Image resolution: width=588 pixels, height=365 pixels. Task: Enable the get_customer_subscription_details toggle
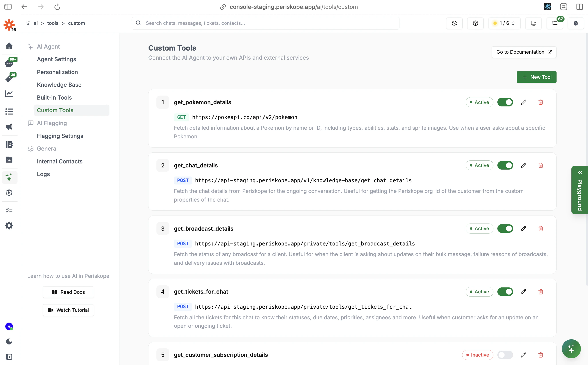pyautogui.click(x=505, y=355)
